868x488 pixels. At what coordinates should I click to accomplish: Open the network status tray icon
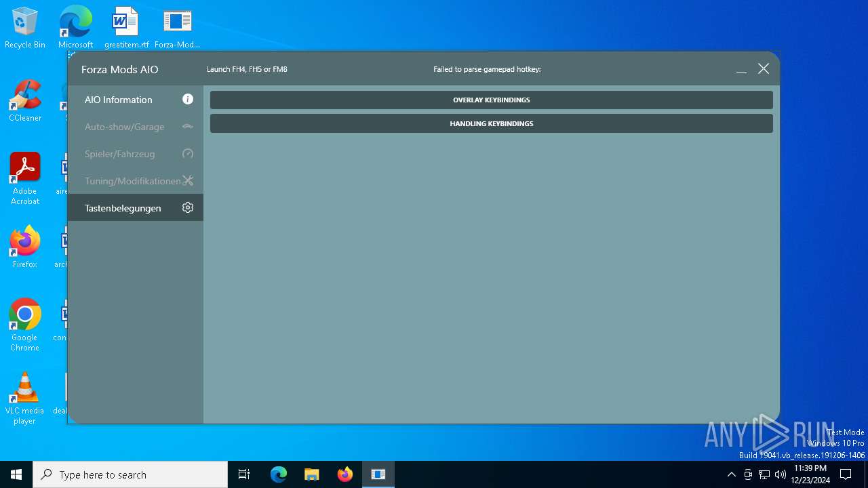[764, 474]
